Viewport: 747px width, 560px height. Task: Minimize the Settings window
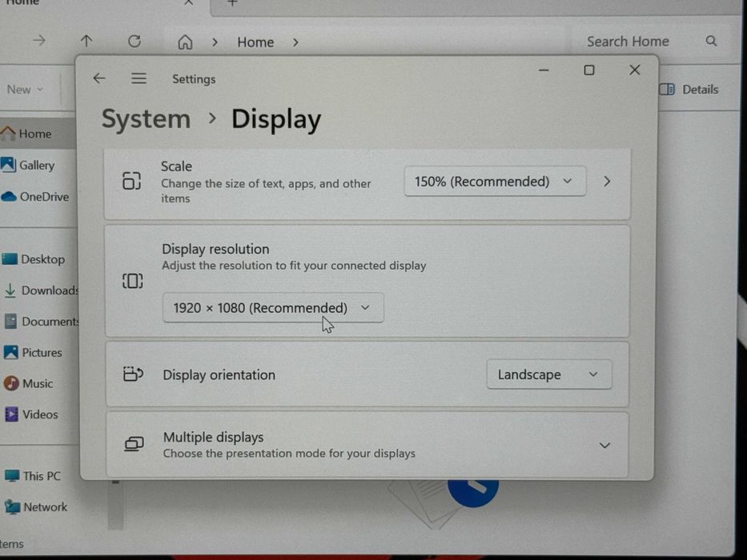[x=544, y=70]
